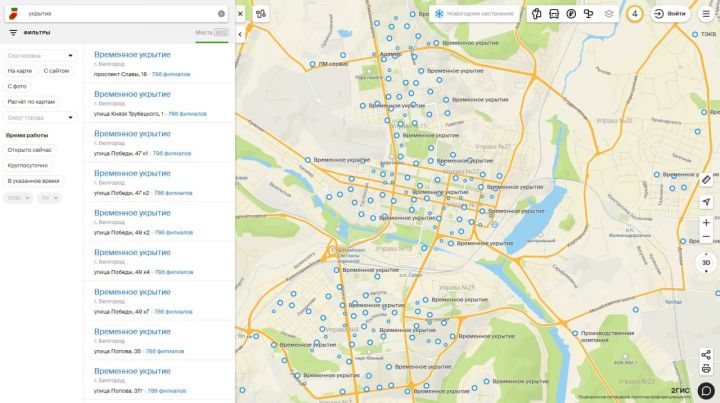Print the map via printer icon
Viewport: 720px width, 403px height.
click(x=706, y=368)
